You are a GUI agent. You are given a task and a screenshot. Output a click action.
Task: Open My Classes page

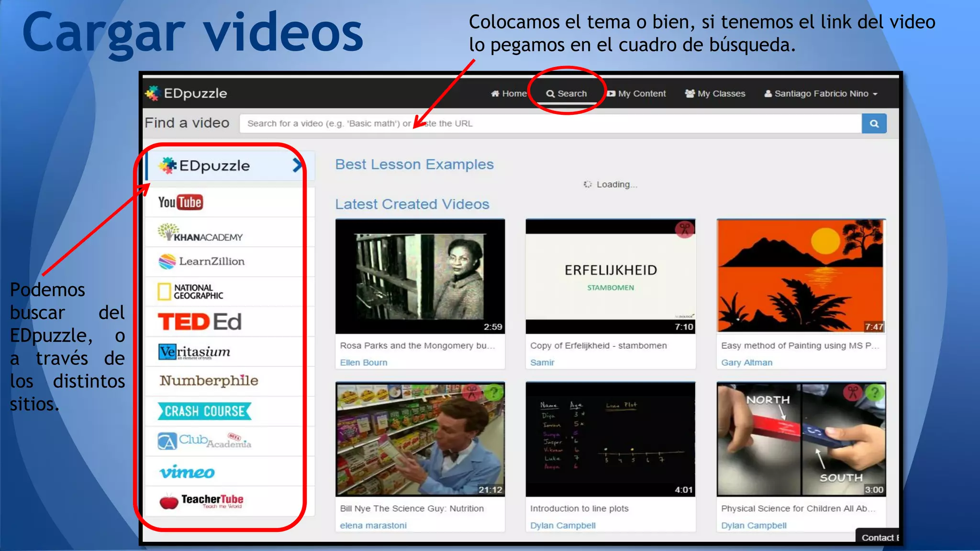(x=715, y=94)
